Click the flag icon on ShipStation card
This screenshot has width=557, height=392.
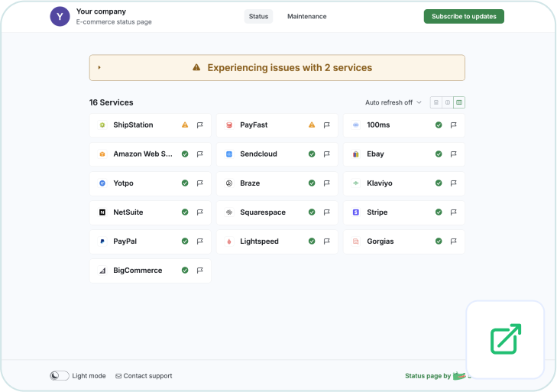pyautogui.click(x=200, y=125)
